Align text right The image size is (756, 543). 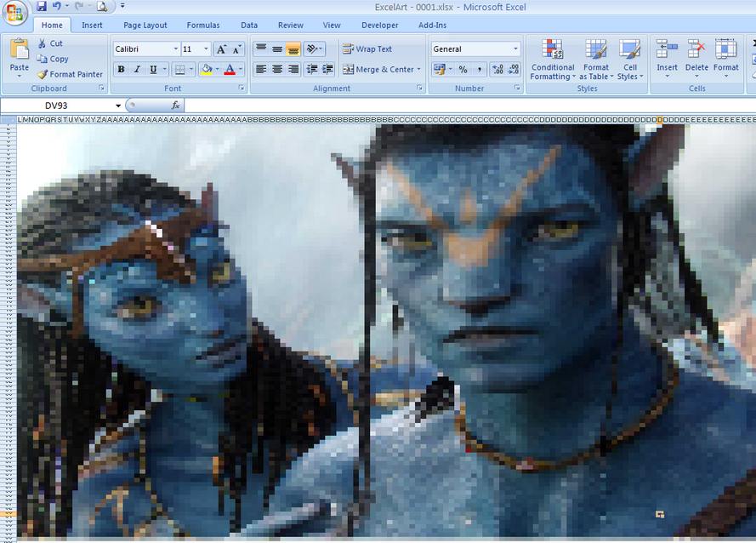coord(293,70)
